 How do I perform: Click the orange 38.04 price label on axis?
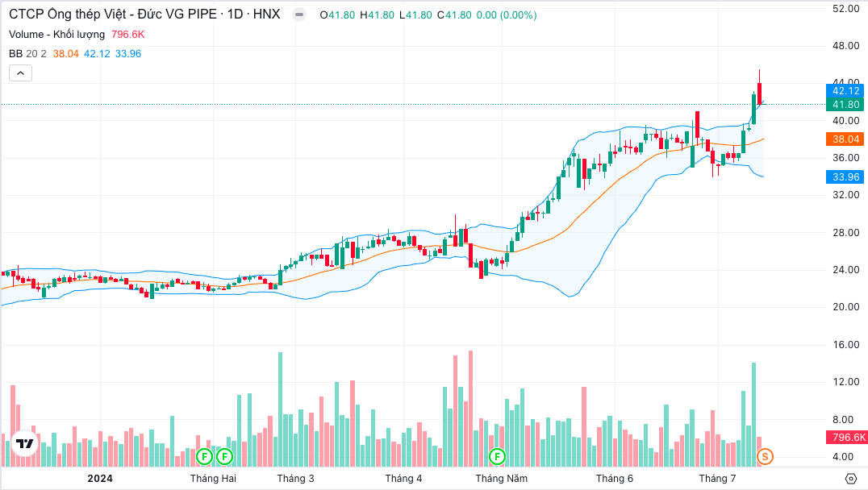pyautogui.click(x=845, y=139)
